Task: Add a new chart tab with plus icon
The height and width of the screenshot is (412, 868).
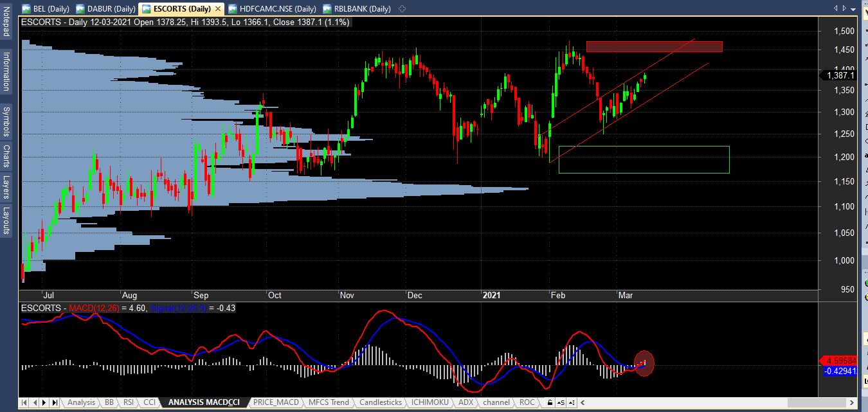Action: (x=402, y=9)
